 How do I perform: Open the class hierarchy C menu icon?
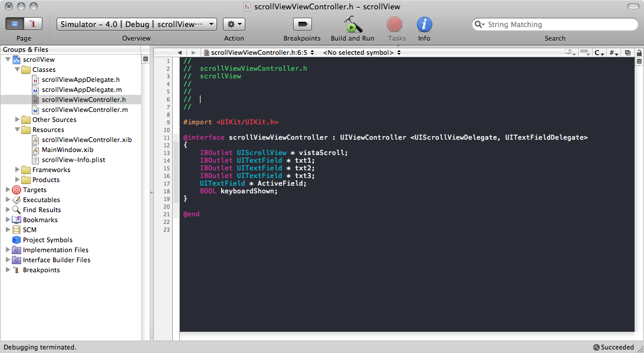tap(599, 52)
